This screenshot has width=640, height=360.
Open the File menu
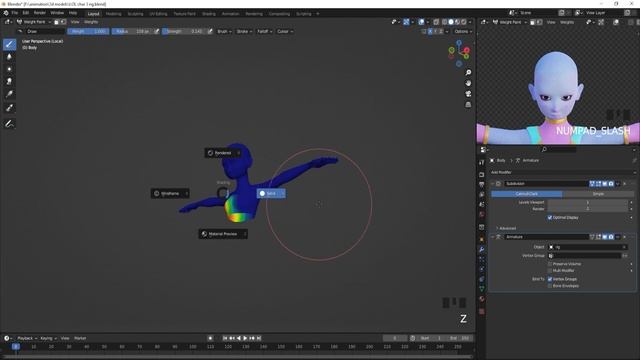tap(14, 13)
